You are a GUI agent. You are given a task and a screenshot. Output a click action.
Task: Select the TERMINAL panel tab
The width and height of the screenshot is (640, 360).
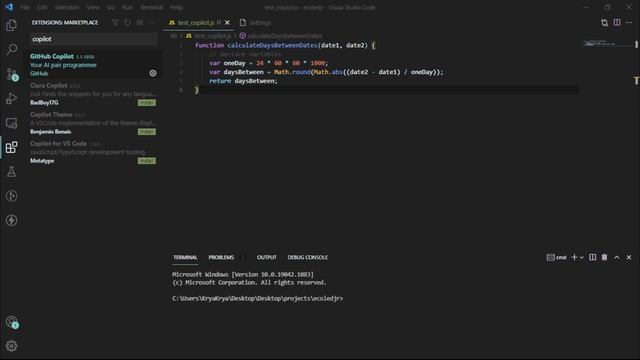click(x=185, y=257)
